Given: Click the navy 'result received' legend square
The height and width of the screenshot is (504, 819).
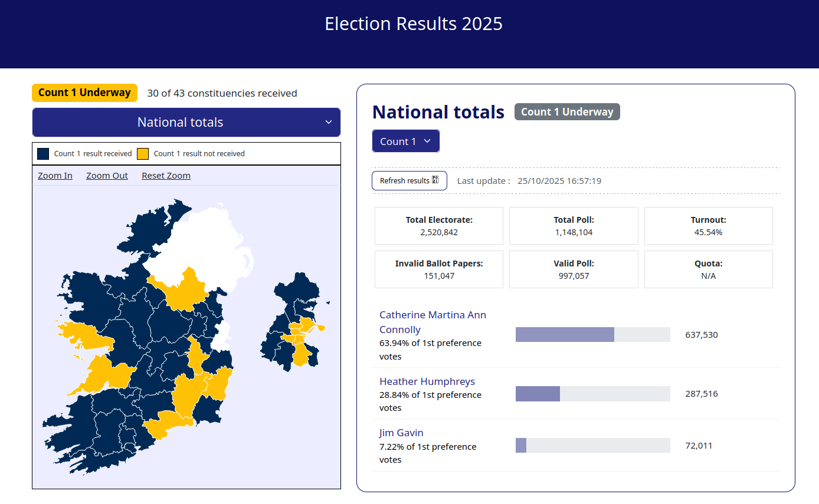Looking at the screenshot, I should coord(43,154).
